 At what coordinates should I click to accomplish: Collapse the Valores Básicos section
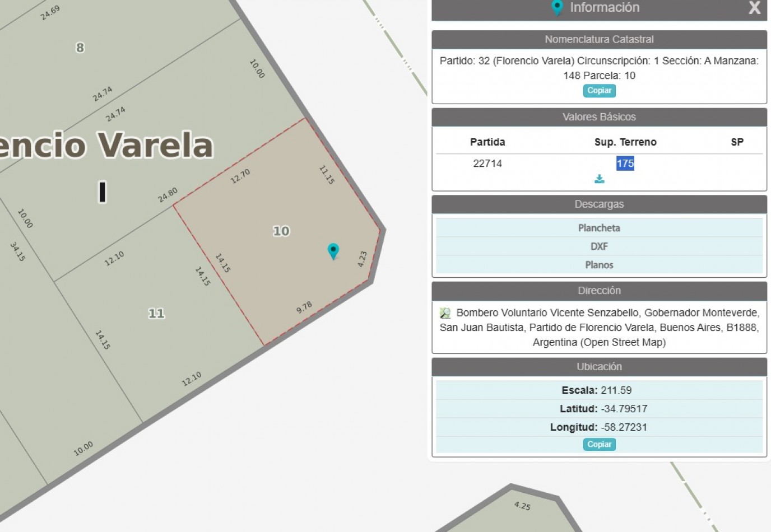pyautogui.click(x=599, y=116)
